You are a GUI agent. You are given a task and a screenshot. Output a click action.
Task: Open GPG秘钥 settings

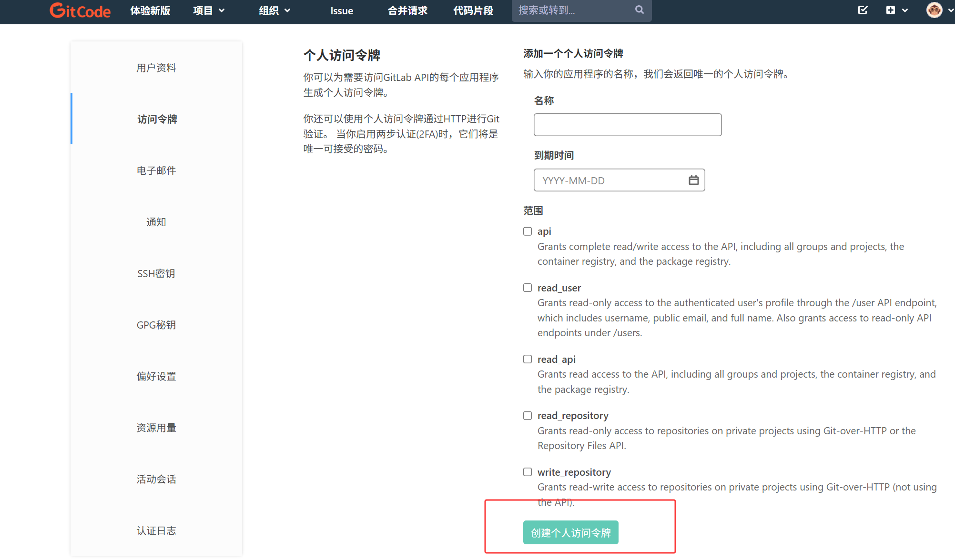tap(156, 325)
